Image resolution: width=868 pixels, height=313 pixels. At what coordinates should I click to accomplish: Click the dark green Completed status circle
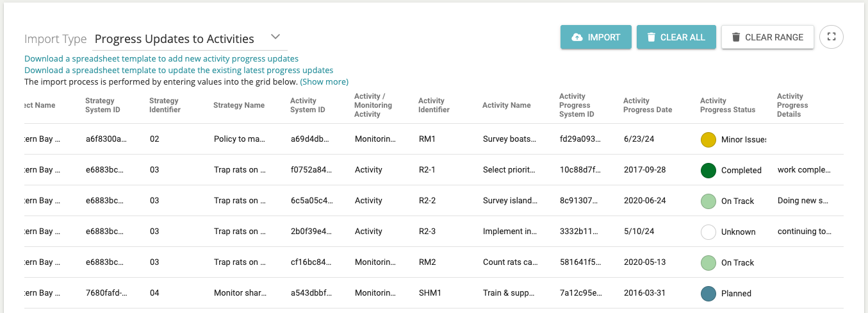coord(708,170)
